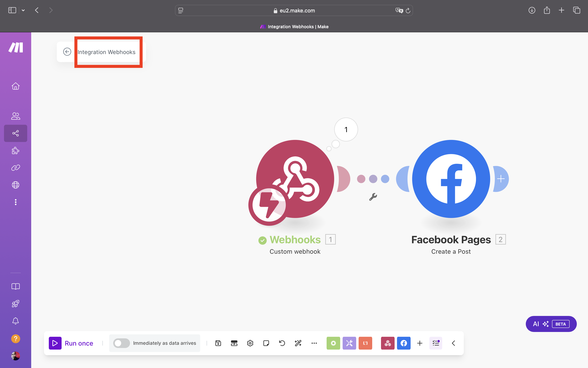Click the auto-layout magic wand icon
Screen dimensions: 588x368
pos(298,343)
